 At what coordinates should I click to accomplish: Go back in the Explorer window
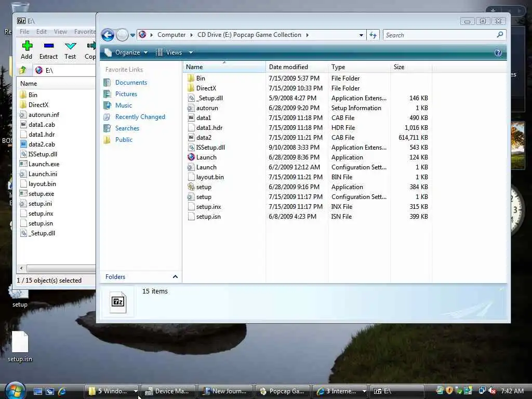coord(108,35)
